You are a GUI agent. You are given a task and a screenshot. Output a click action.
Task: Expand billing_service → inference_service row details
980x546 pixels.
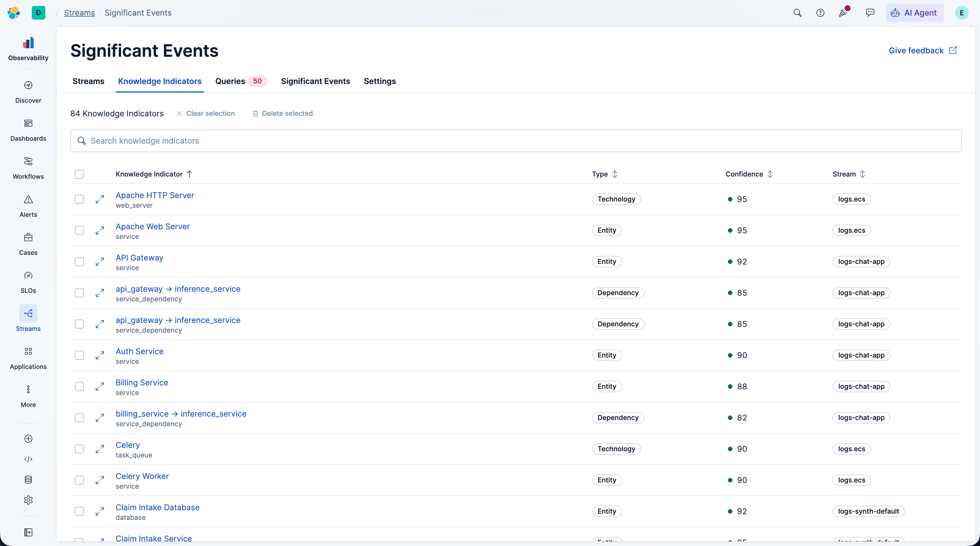tap(100, 418)
